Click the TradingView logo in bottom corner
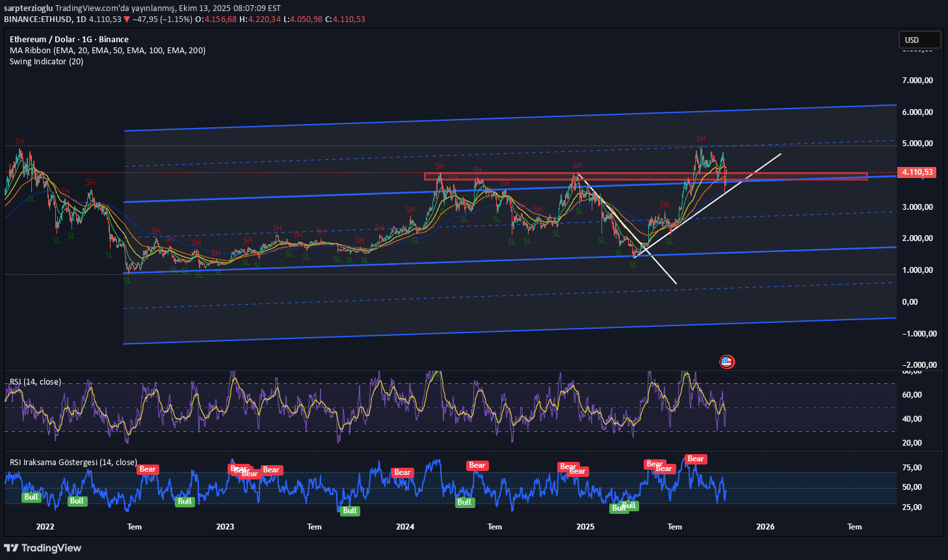Screen dimensions: 948x560 pos(43,548)
